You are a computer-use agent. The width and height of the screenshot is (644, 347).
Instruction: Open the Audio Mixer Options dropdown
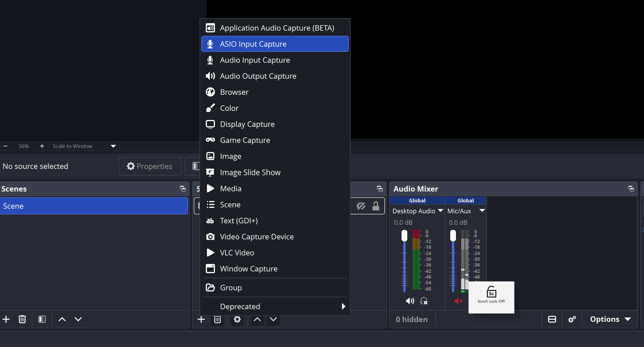coord(611,319)
